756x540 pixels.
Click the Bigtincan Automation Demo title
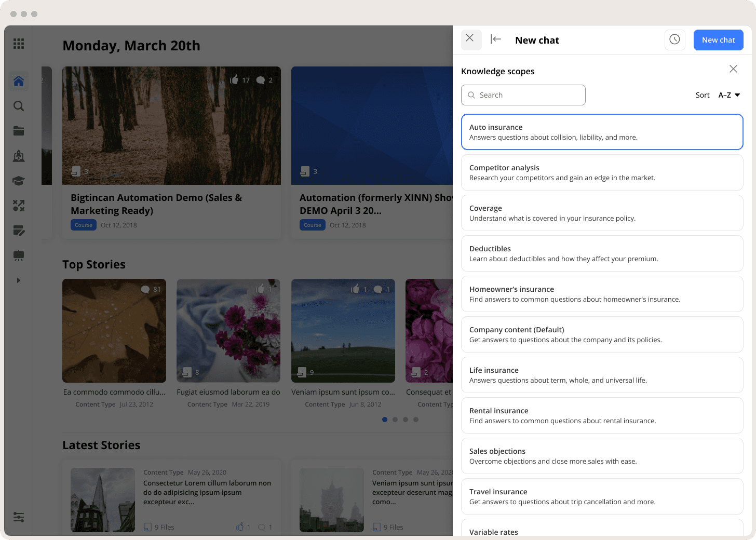[156, 204]
